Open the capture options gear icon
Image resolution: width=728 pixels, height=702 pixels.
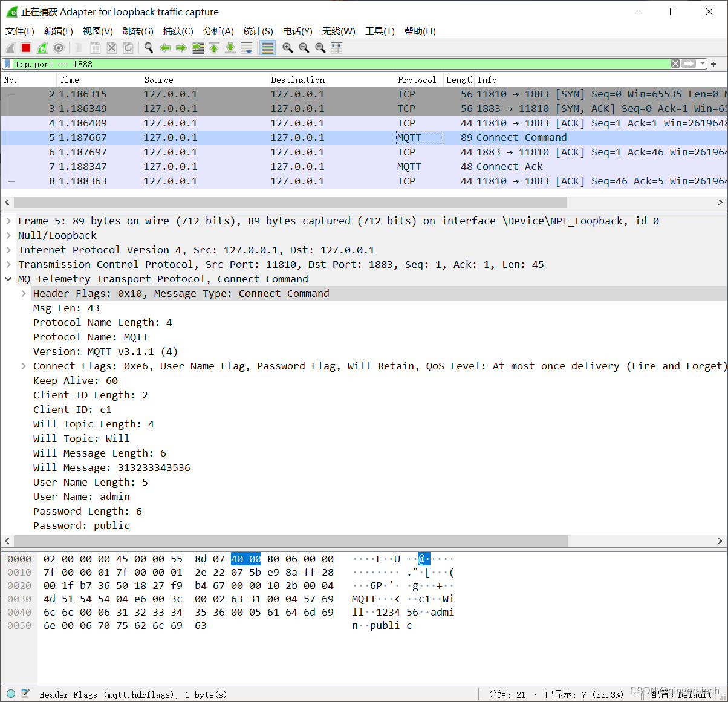tap(58, 47)
